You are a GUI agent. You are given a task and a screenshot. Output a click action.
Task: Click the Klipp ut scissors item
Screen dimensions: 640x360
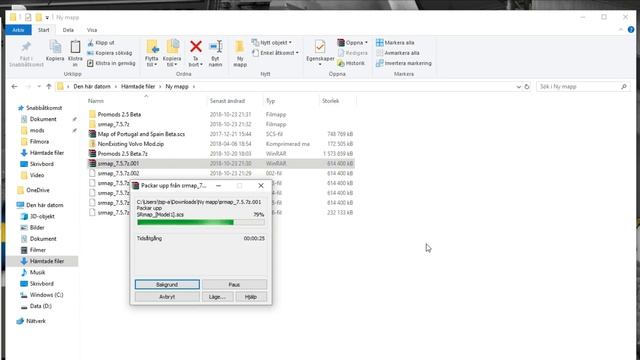[101, 42]
